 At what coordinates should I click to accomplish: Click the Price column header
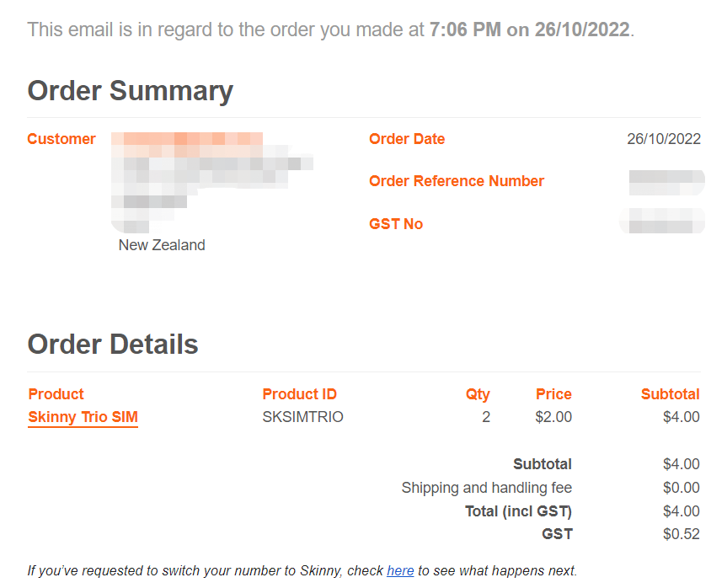point(553,393)
